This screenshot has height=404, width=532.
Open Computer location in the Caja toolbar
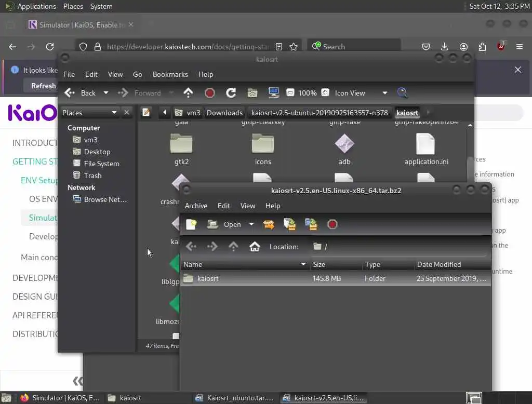click(x=273, y=92)
